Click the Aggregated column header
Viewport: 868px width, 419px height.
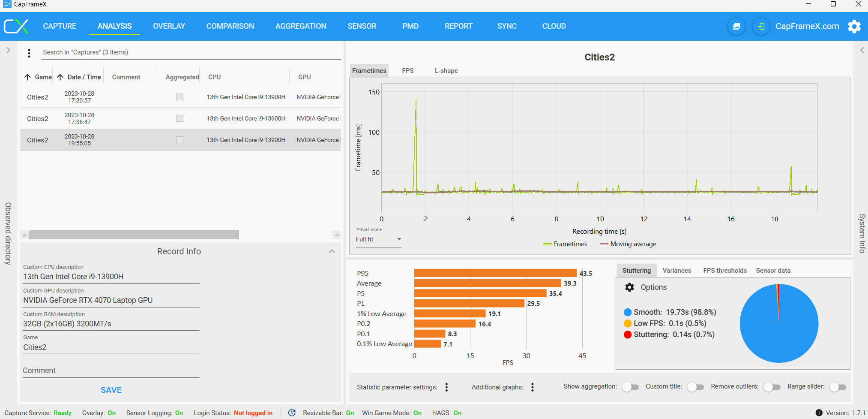(182, 77)
